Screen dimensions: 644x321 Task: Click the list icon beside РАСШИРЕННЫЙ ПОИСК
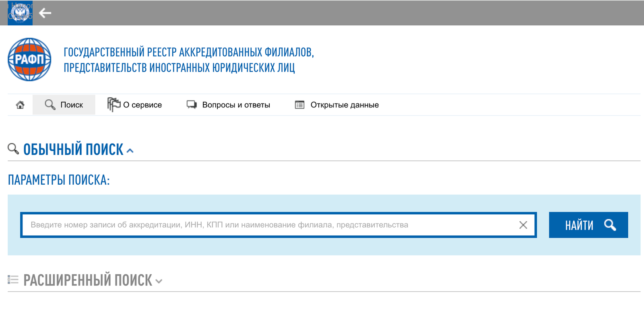13,280
